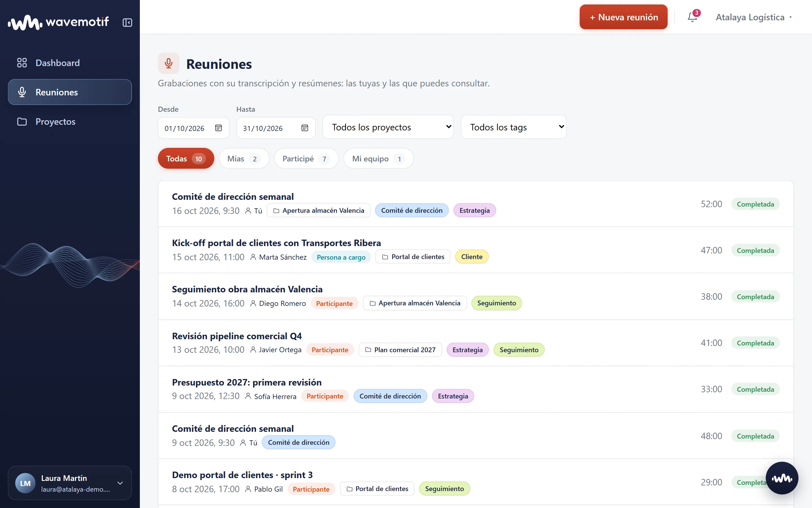Open the notifications bell
This screenshot has width=812, height=508.
pos(692,17)
